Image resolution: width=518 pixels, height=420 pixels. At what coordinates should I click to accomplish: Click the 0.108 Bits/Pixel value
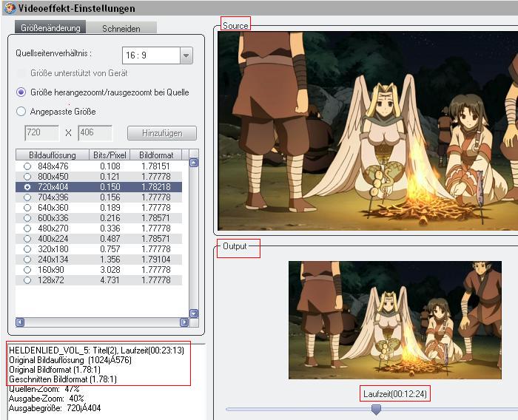coord(110,166)
